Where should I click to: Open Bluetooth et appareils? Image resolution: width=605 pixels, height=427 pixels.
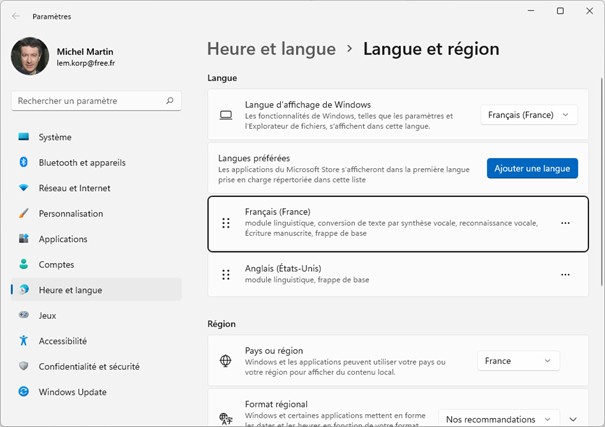(96, 163)
